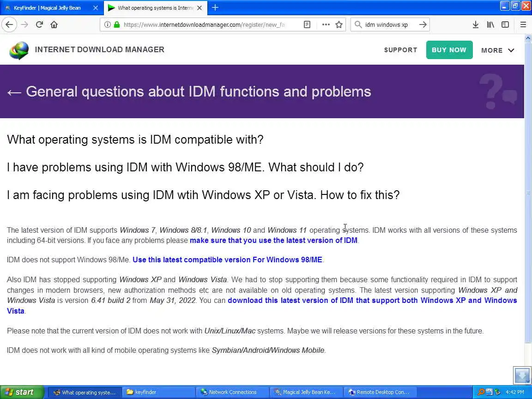
Task: Go back with the browser back arrow
Action: pyautogui.click(x=9, y=24)
